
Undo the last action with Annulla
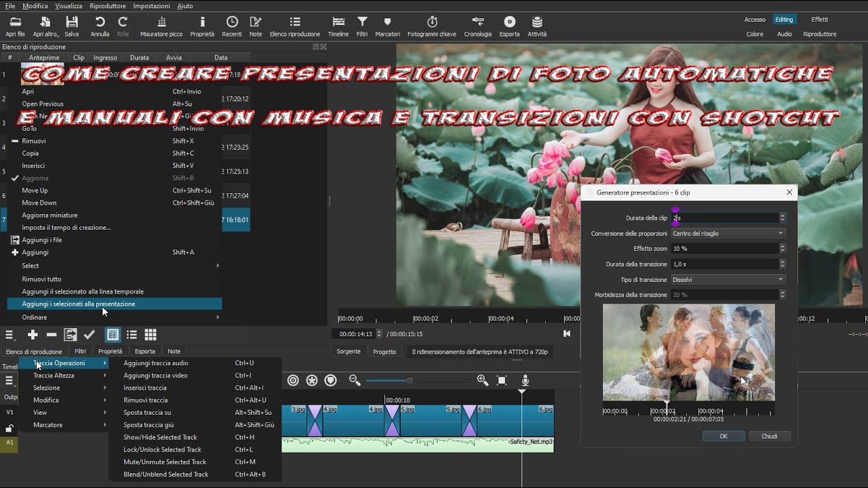(x=100, y=26)
